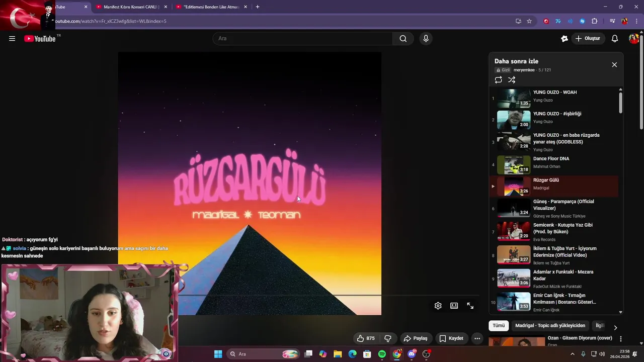The height and width of the screenshot is (362, 644).
Task: Bookmark this page with the star icon
Action: (529, 21)
